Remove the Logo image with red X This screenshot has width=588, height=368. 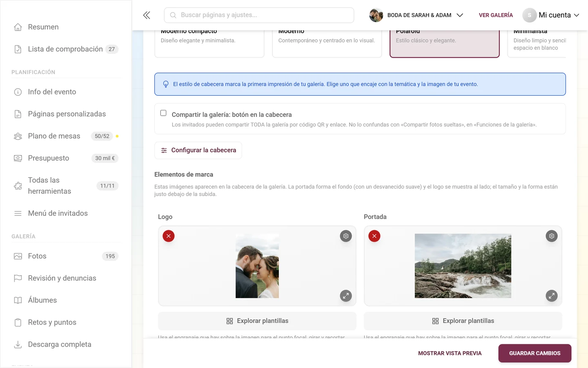pyautogui.click(x=169, y=236)
